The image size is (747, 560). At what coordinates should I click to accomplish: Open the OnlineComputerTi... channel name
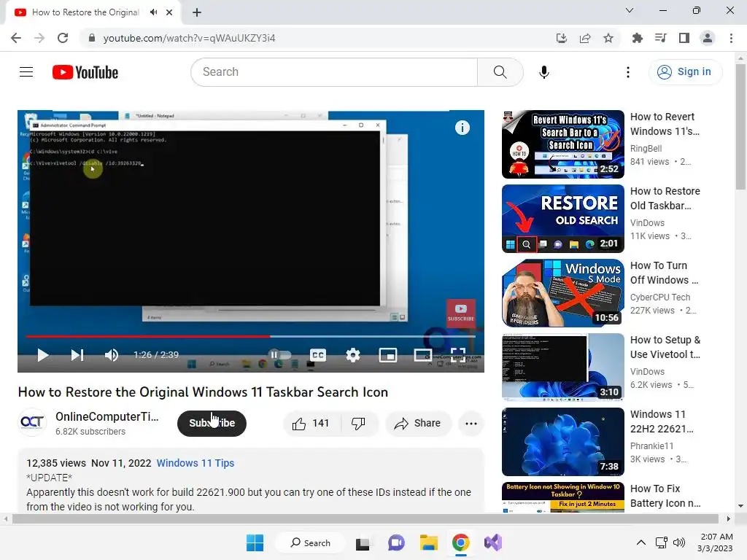[x=107, y=416]
